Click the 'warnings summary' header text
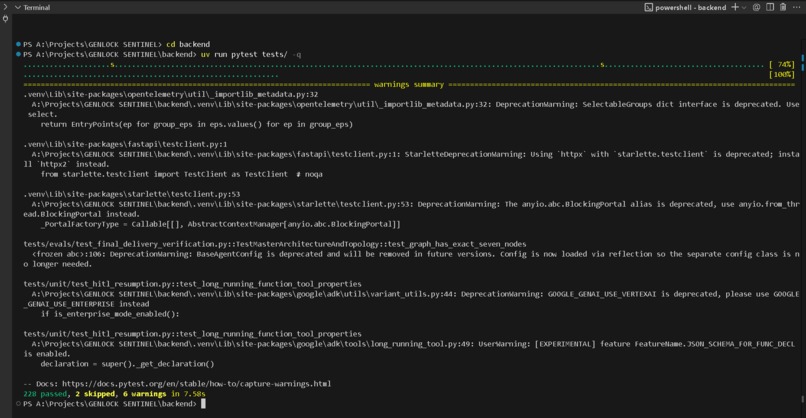Screen dimensions: 806x418 (x=409, y=84)
